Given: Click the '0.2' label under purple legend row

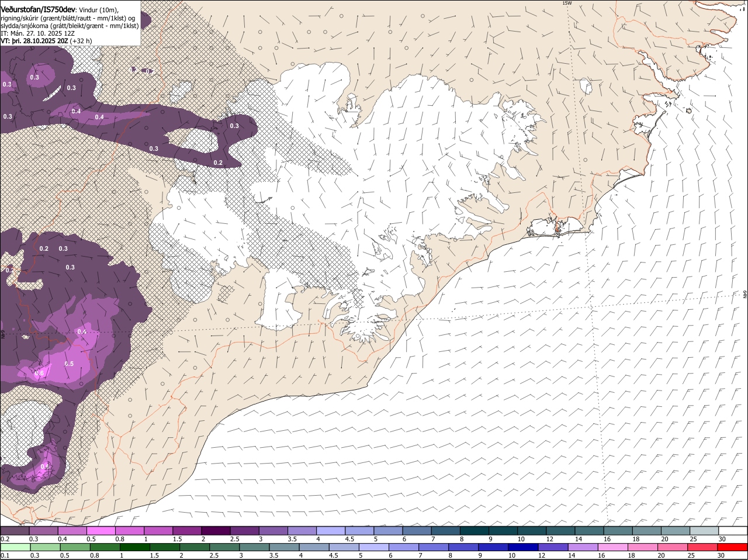Looking at the screenshot, I should click(5, 539).
